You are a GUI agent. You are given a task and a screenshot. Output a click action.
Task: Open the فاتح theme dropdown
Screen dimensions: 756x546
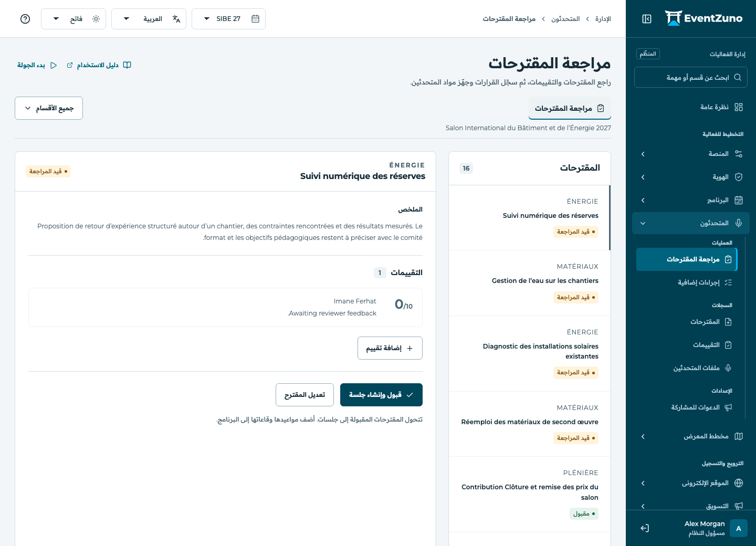73,19
